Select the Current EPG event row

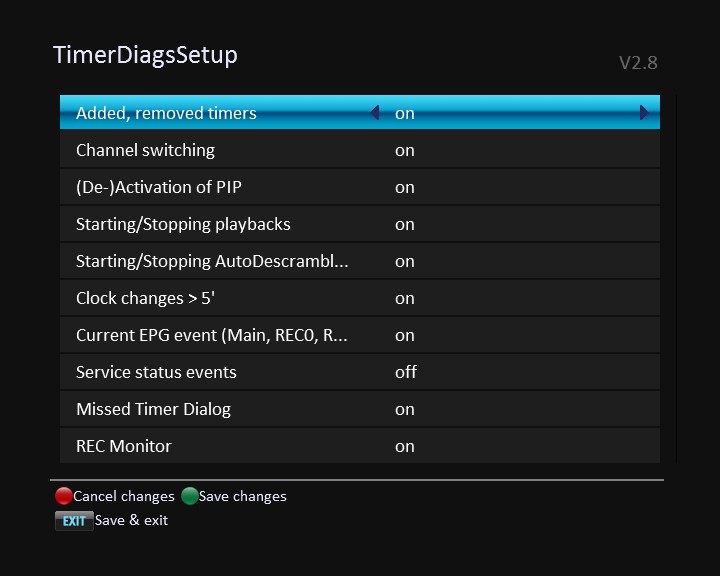(211, 335)
